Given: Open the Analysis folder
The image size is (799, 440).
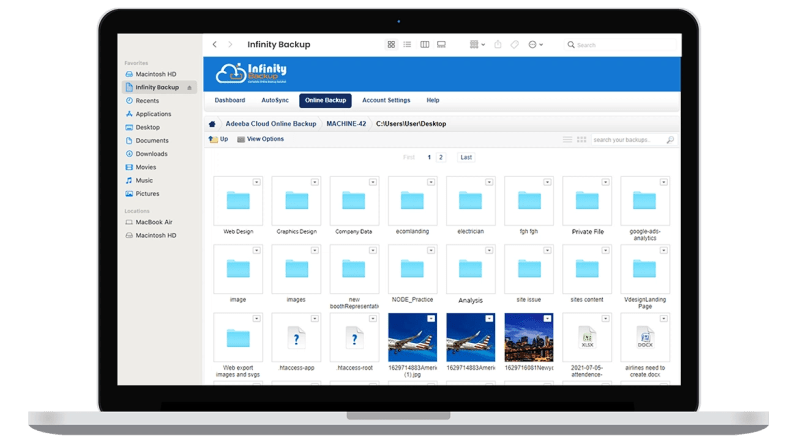Looking at the screenshot, I should point(470,269).
